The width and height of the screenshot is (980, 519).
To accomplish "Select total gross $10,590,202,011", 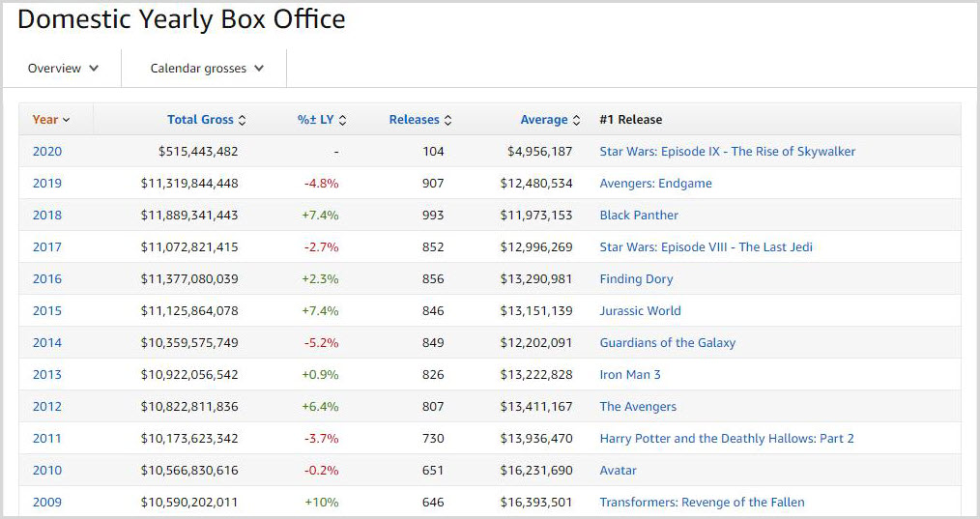I will (x=189, y=503).
